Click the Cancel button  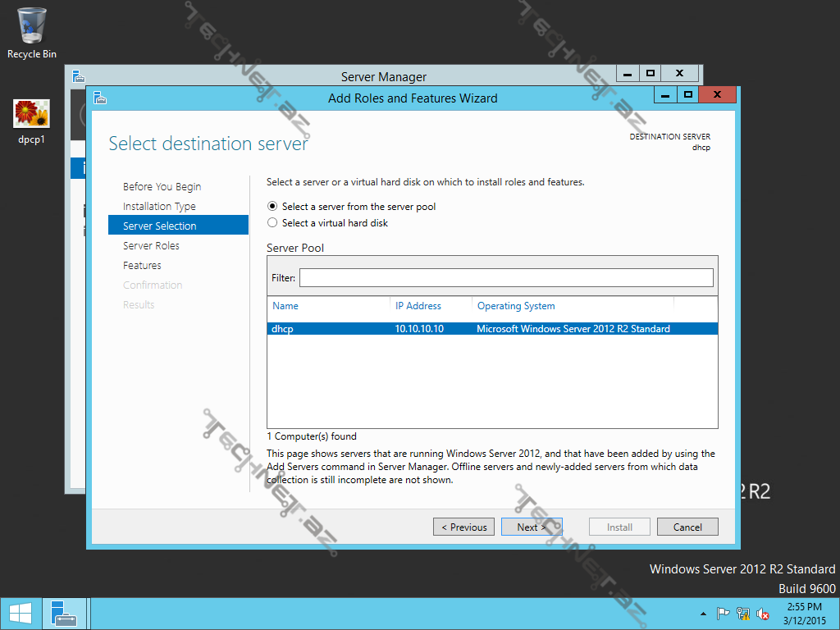click(687, 527)
